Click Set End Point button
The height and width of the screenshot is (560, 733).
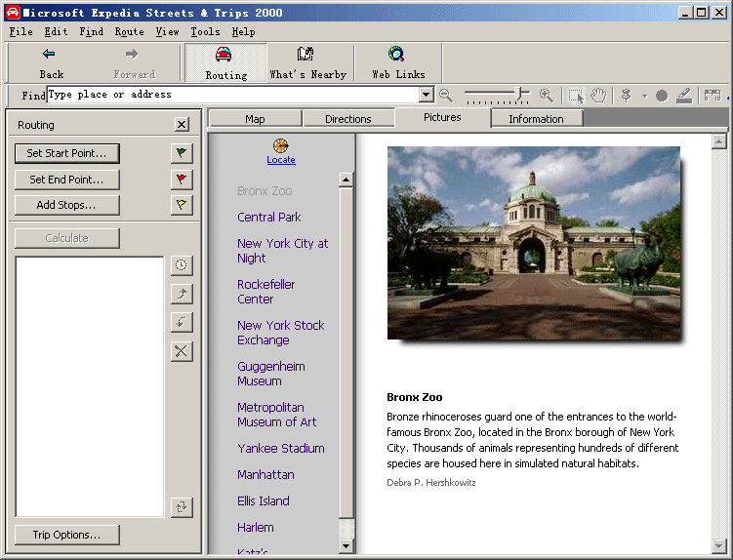pyautogui.click(x=66, y=180)
